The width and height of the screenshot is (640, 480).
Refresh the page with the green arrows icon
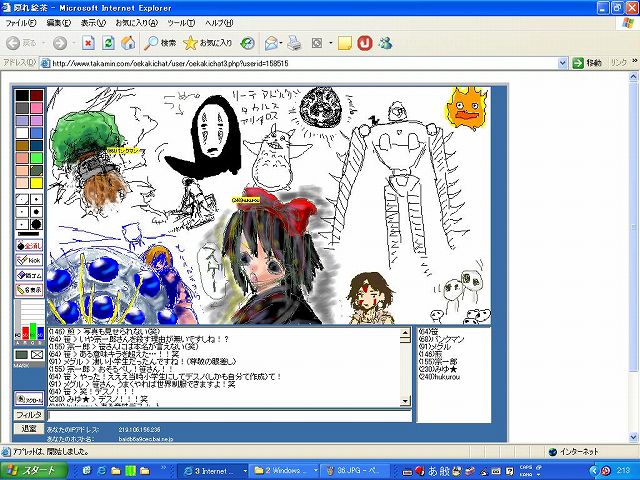coord(108,43)
